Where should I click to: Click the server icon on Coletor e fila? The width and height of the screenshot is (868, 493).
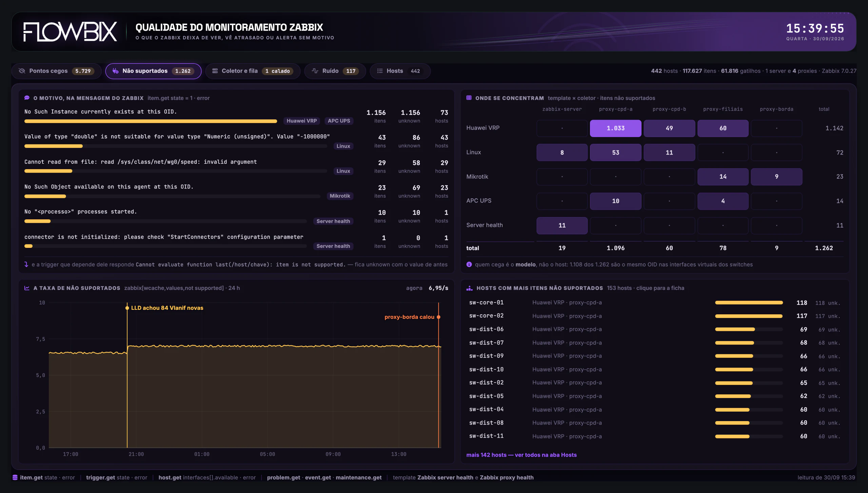[215, 71]
